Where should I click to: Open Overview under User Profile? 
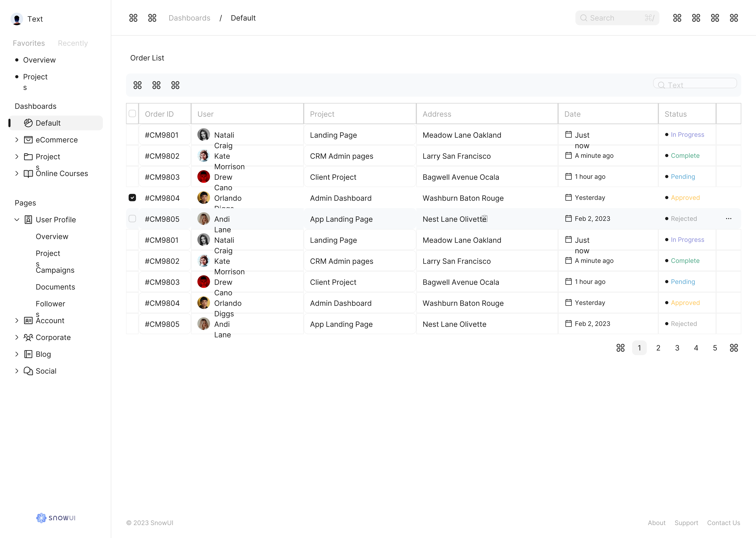point(52,237)
